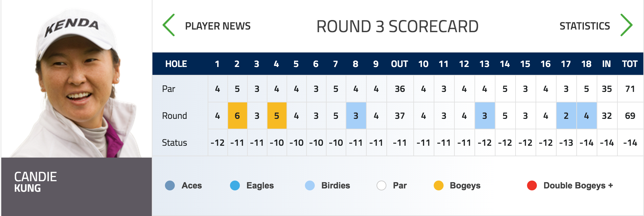Select the birdie score on hole 17
Image resolution: width=644 pixels, height=216 pixels.
(x=566, y=116)
